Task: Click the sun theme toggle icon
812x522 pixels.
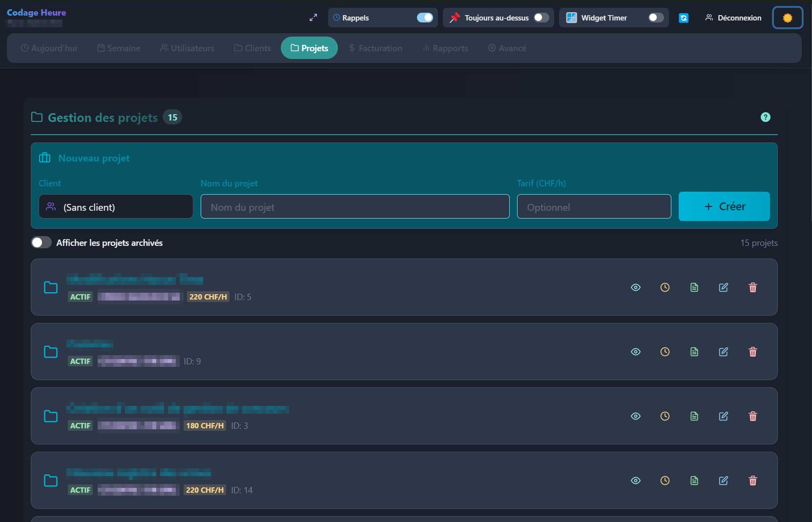Action: coord(787,18)
